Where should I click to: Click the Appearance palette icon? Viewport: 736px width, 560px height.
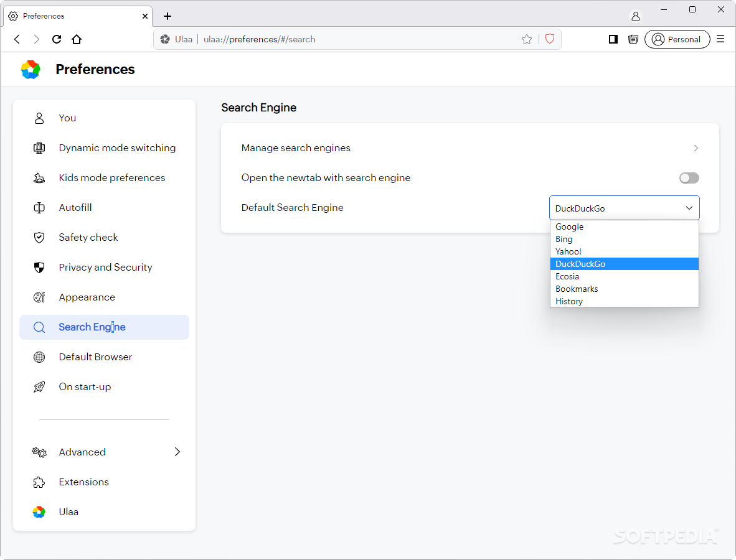click(x=39, y=297)
